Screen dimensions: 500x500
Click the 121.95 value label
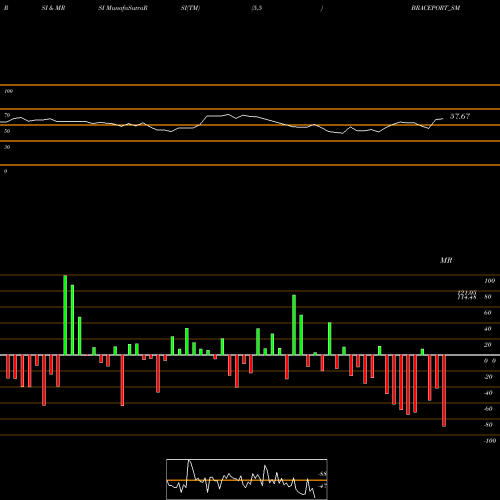(x=467, y=292)
